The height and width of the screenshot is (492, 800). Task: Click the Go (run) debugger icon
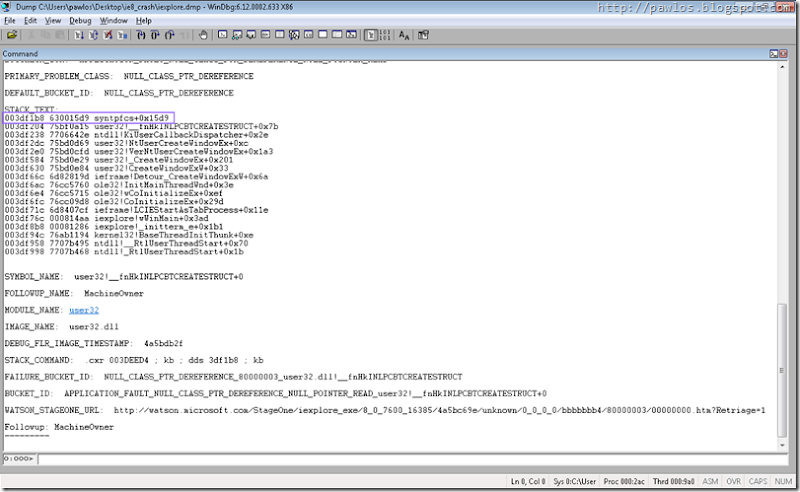[79, 35]
